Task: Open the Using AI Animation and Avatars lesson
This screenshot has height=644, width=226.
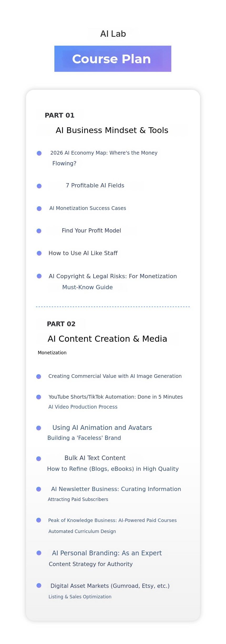Action: pyautogui.click(x=102, y=428)
